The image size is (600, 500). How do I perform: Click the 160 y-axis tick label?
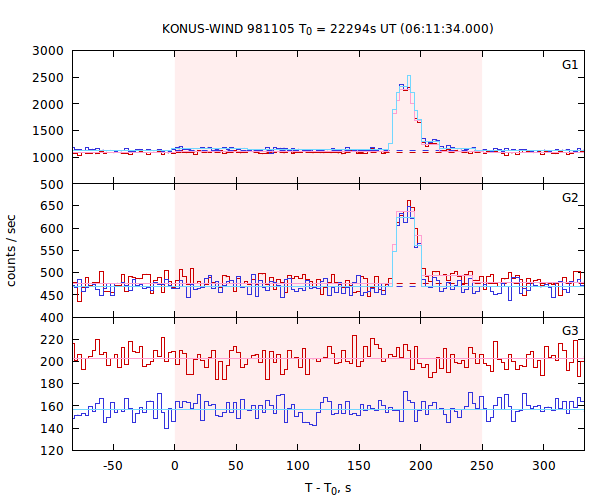52,406
